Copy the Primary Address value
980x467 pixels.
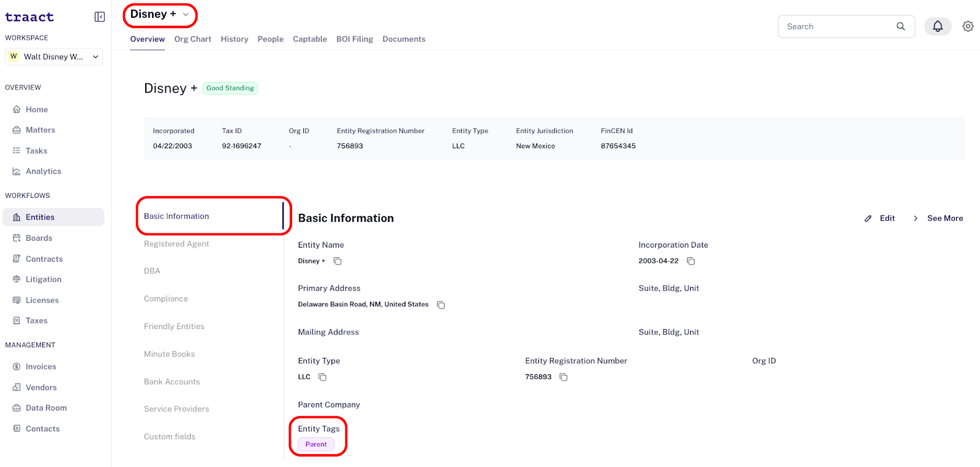tap(441, 305)
